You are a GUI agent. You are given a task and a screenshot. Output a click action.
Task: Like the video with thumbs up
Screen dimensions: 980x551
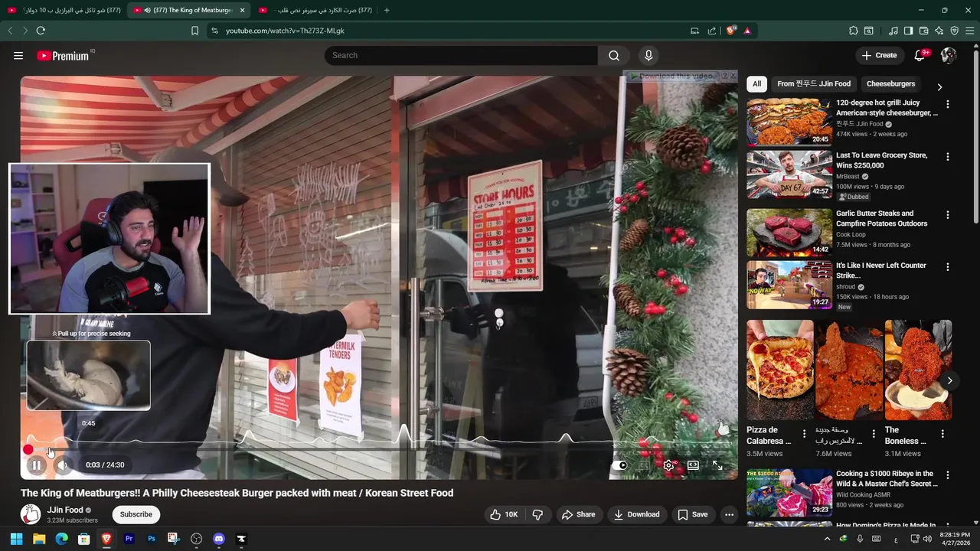point(505,514)
